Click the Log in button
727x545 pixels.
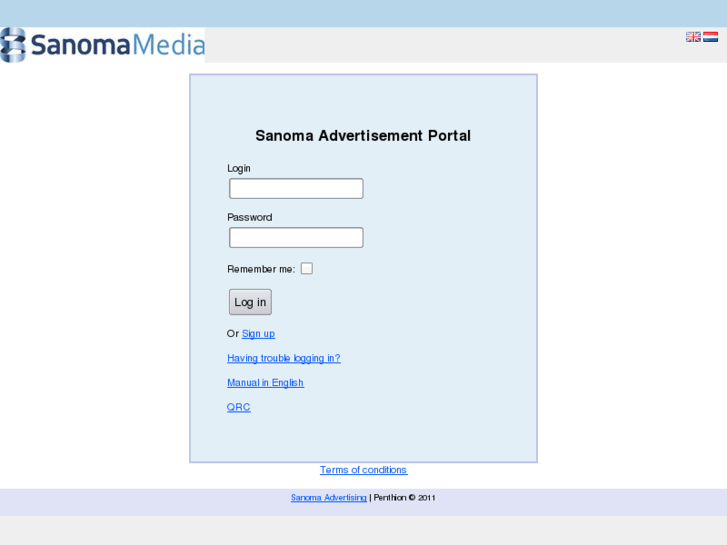[x=250, y=302]
